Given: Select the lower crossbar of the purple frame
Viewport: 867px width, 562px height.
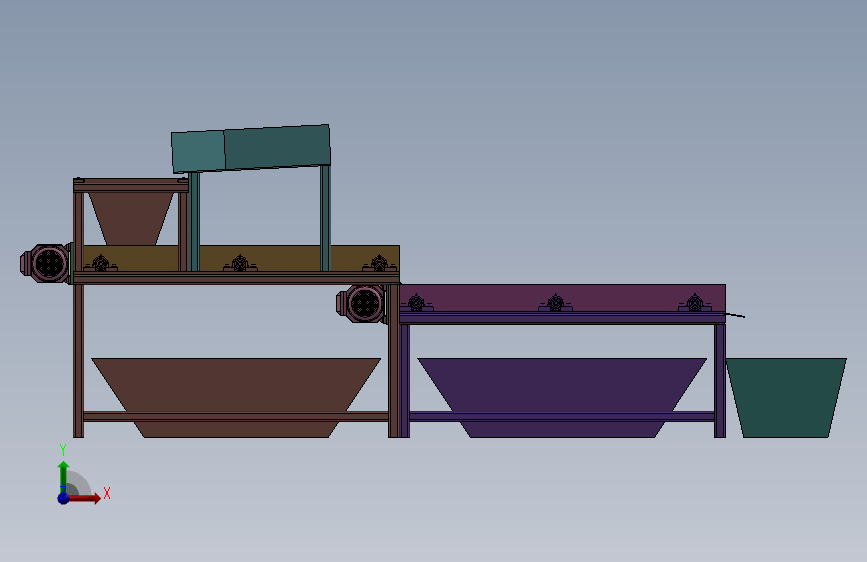Looking at the screenshot, I should coord(562,417).
